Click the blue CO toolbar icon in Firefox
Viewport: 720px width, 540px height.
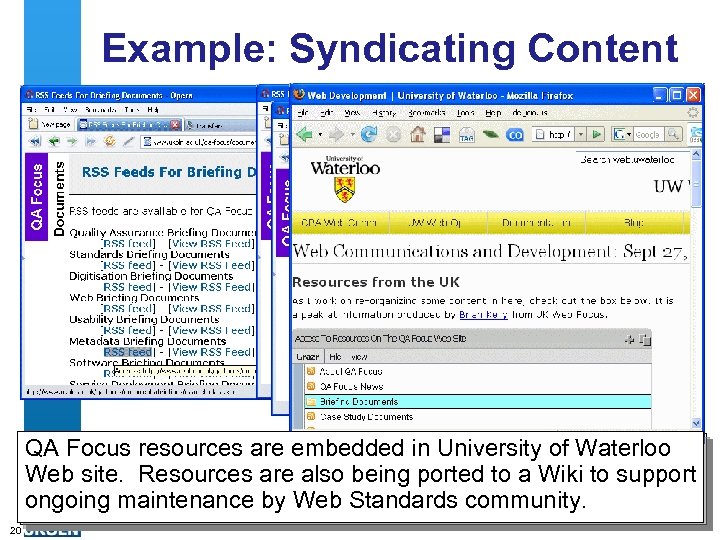pyautogui.click(x=514, y=135)
